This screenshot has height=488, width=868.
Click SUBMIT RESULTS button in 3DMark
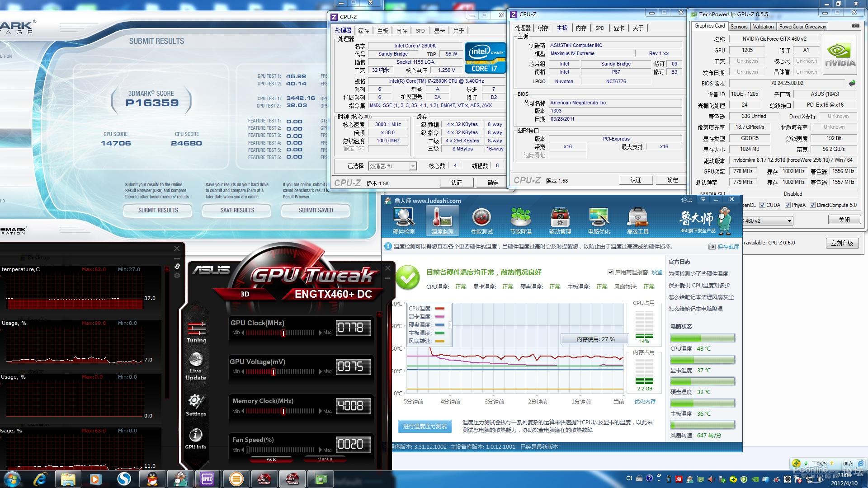(158, 210)
